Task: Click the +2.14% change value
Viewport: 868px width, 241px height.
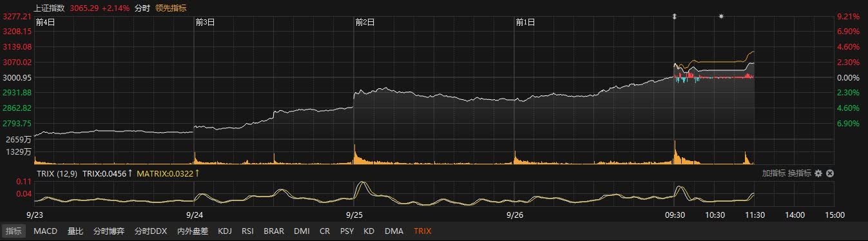Action: [116, 8]
